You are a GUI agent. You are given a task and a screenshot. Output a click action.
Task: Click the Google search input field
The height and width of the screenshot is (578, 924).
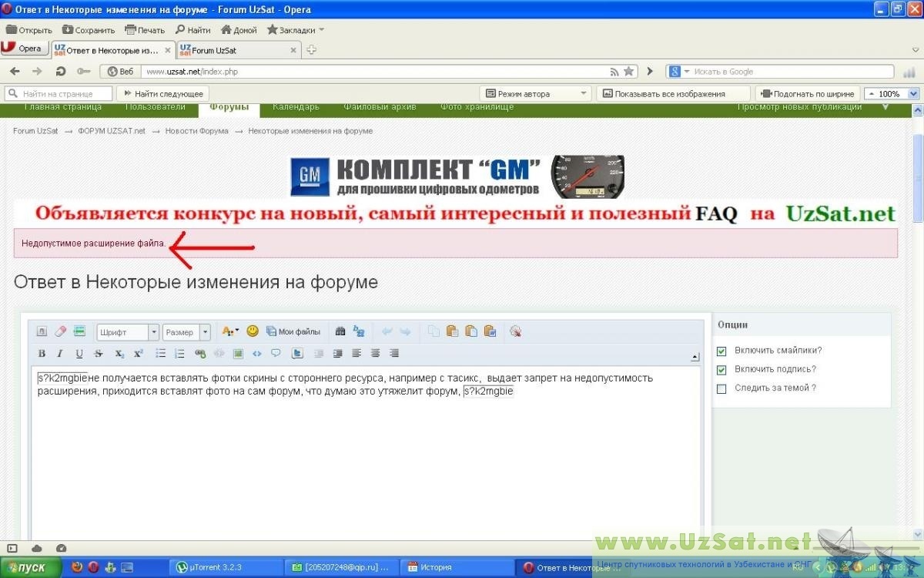point(792,72)
